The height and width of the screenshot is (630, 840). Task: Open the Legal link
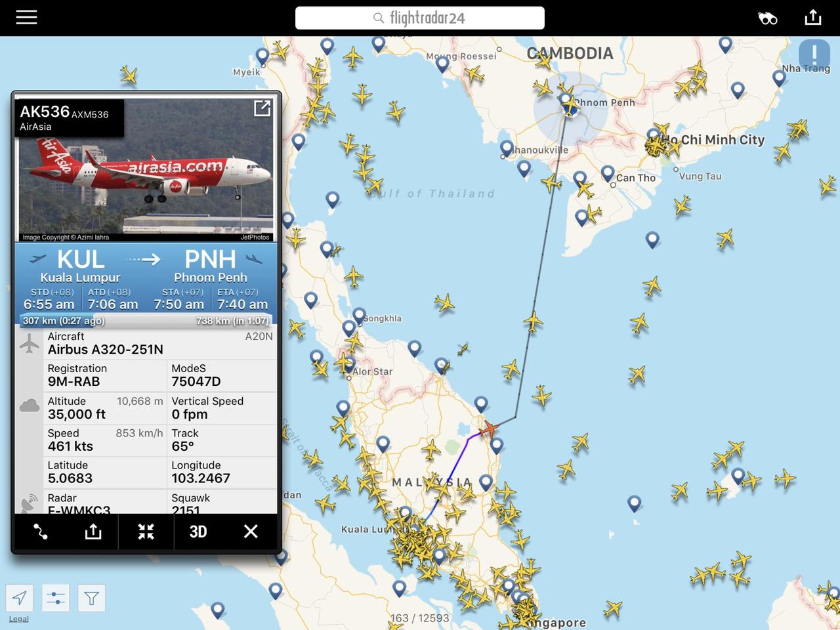click(x=19, y=619)
